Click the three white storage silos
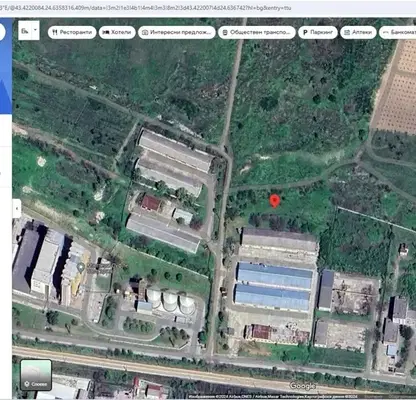416x400 pixels. pos(170,301)
